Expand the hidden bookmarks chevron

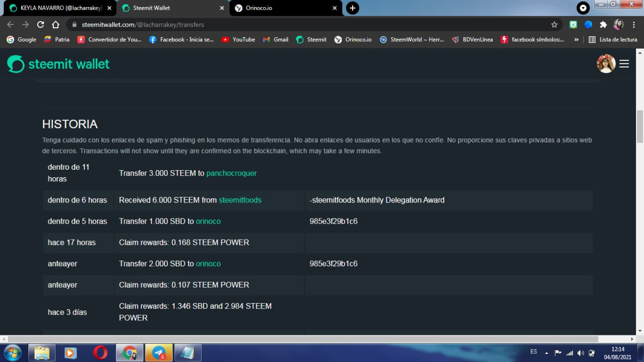[x=577, y=39]
